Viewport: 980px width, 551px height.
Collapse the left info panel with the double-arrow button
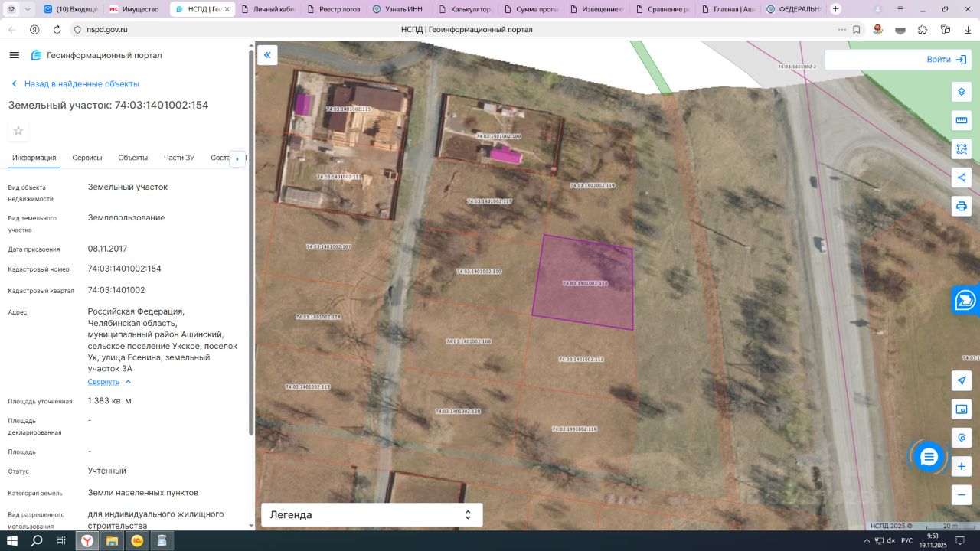point(267,55)
